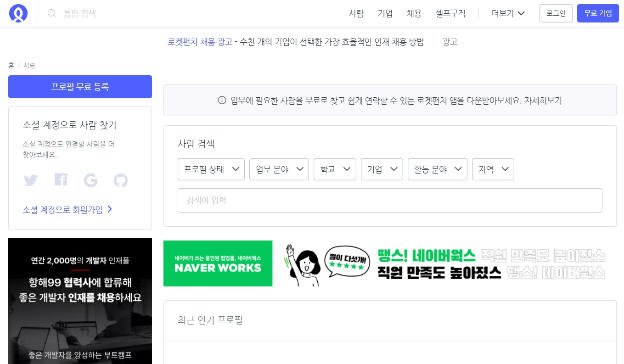Click the 무료 가입 button
The height and width of the screenshot is (364, 624).
point(598,13)
